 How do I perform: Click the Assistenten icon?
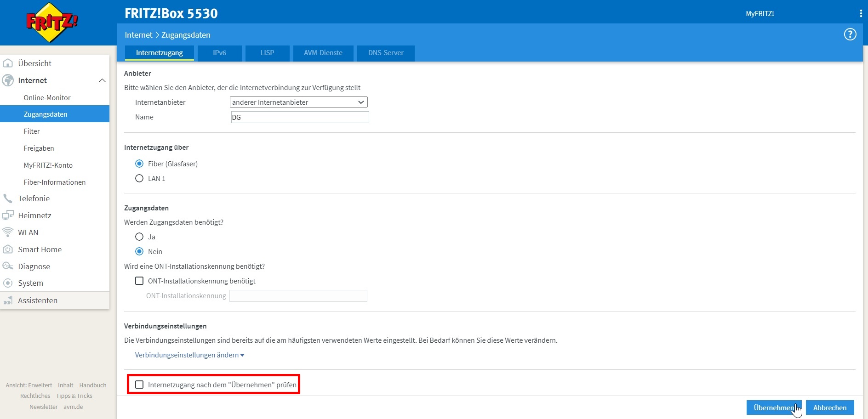(x=8, y=300)
